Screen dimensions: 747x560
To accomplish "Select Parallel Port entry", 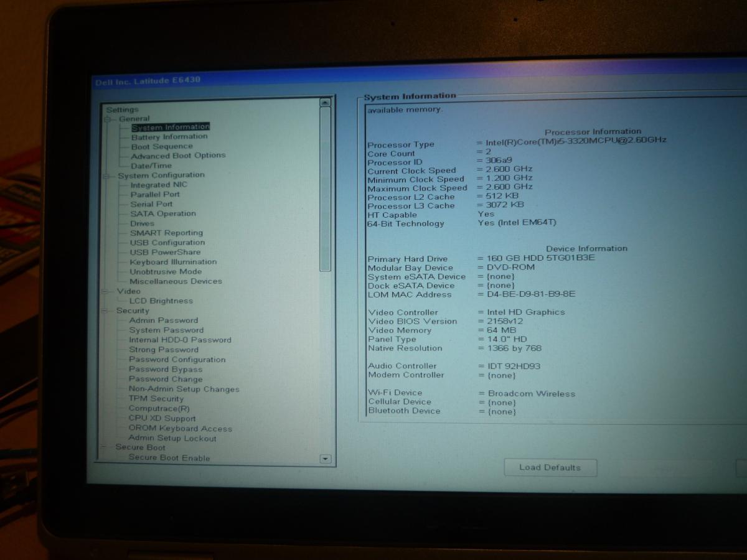I will click(155, 194).
